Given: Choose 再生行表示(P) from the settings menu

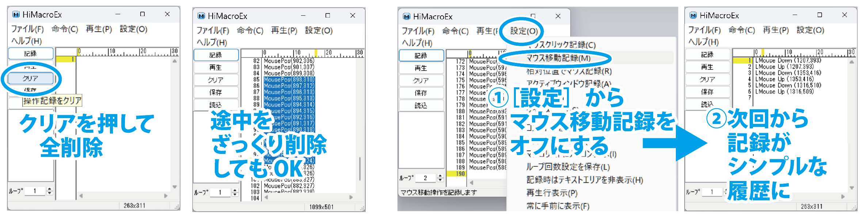Looking at the screenshot, I should click(x=552, y=193).
